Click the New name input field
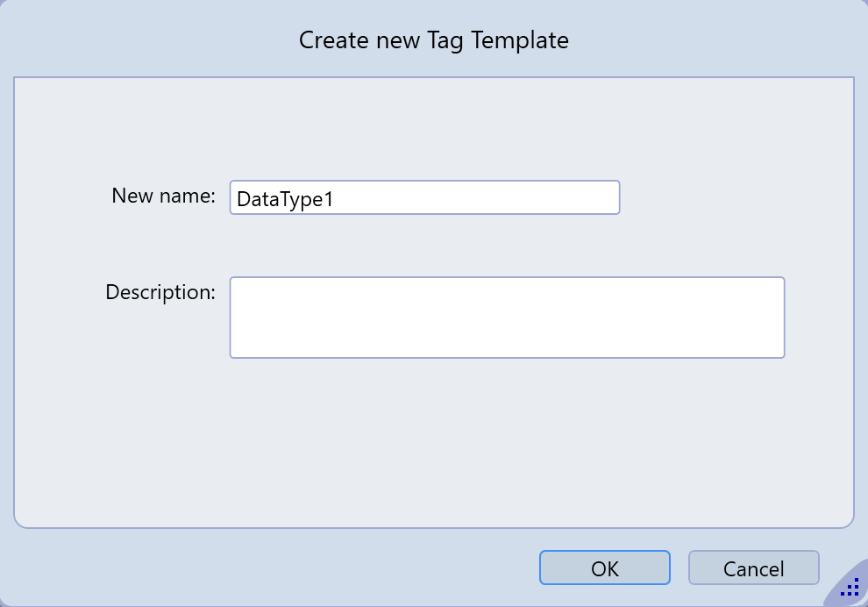This screenshot has height=607, width=868. [x=424, y=197]
